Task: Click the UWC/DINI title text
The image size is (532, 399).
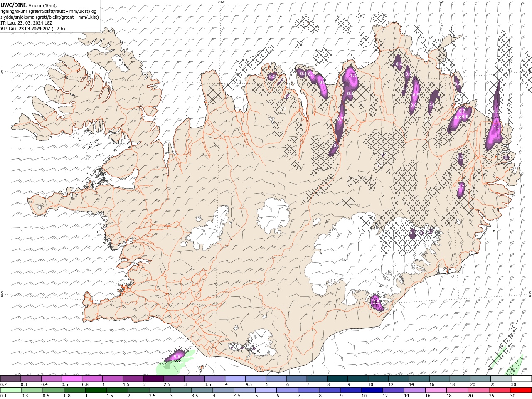Action: pyautogui.click(x=13, y=5)
